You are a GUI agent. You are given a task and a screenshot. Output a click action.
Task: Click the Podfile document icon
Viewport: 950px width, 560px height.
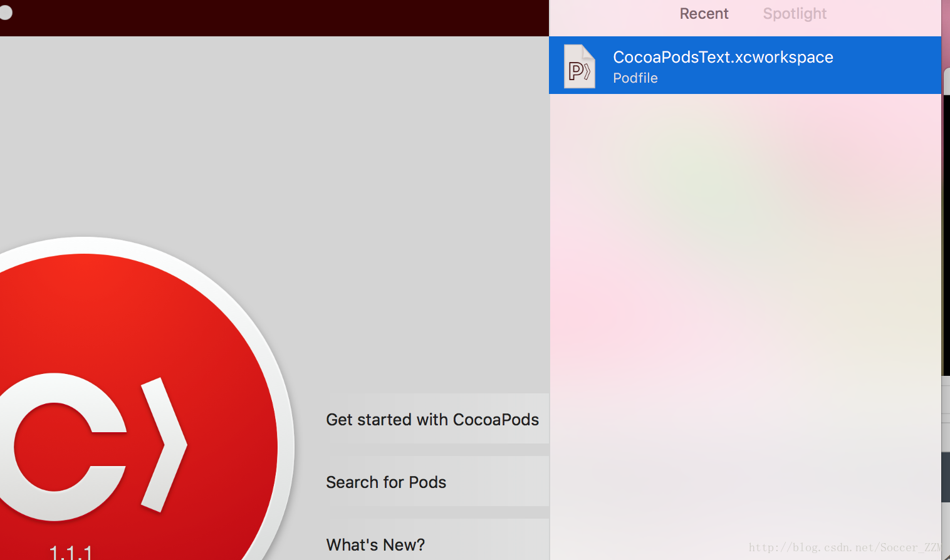[580, 66]
